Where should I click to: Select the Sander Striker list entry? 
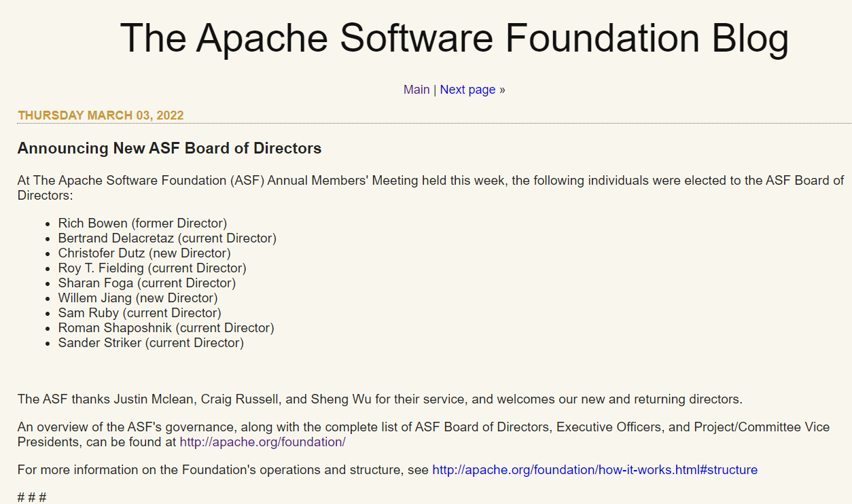point(151,343)
